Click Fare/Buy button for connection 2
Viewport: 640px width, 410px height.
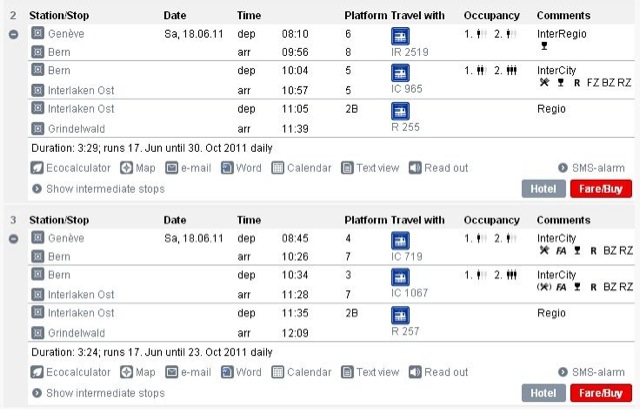(x=601, y=189)
